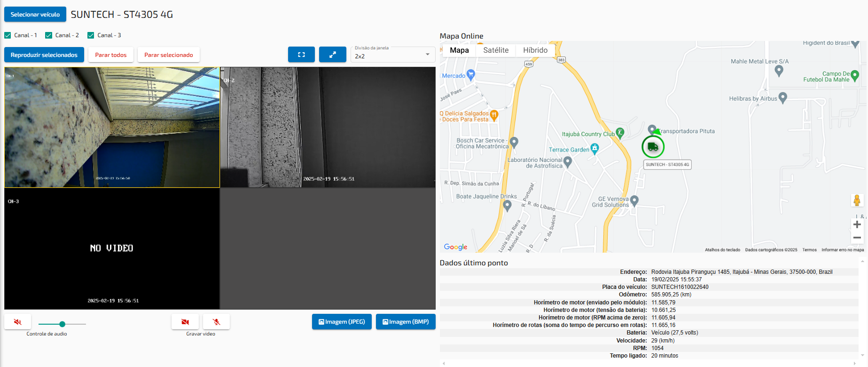Click the Bateria value Veículo (27,5 volts)
This screenshot has width=868, height=367.
(x=674, y=333)
